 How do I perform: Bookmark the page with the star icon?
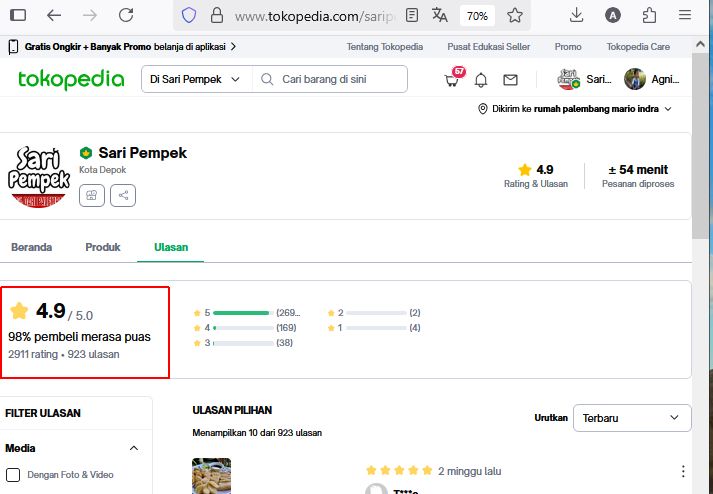click(515, 15)
